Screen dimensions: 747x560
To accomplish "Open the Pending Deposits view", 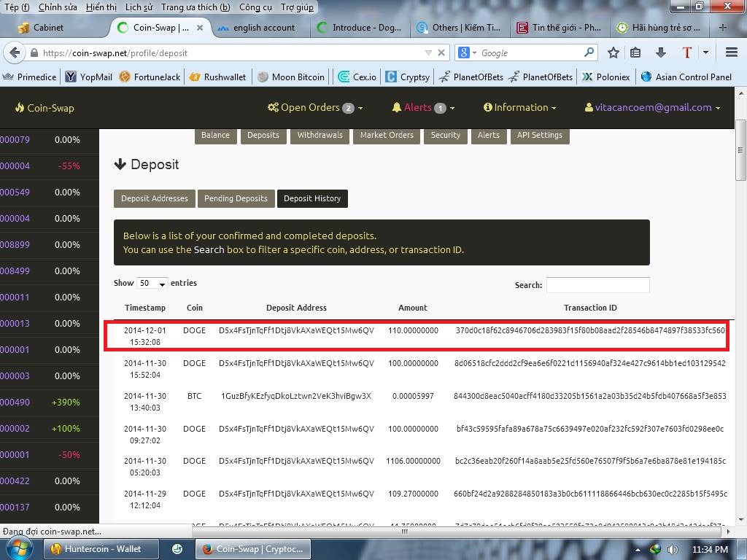I will [x=234, y=198].
